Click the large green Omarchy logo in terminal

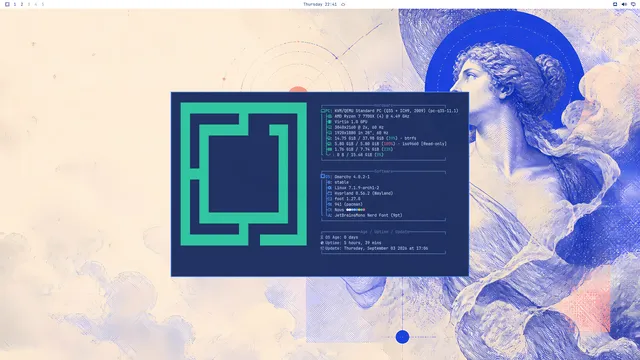pos(244,174)
